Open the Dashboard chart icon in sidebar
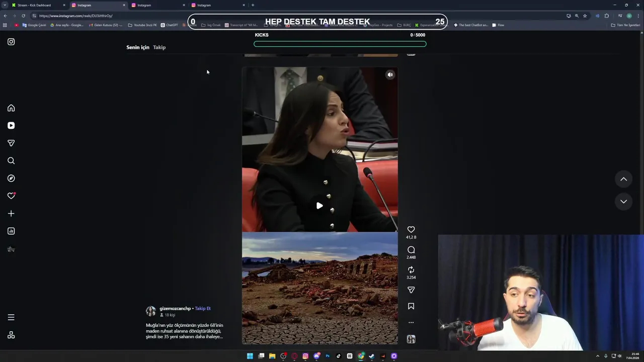 tap(11, 231)
